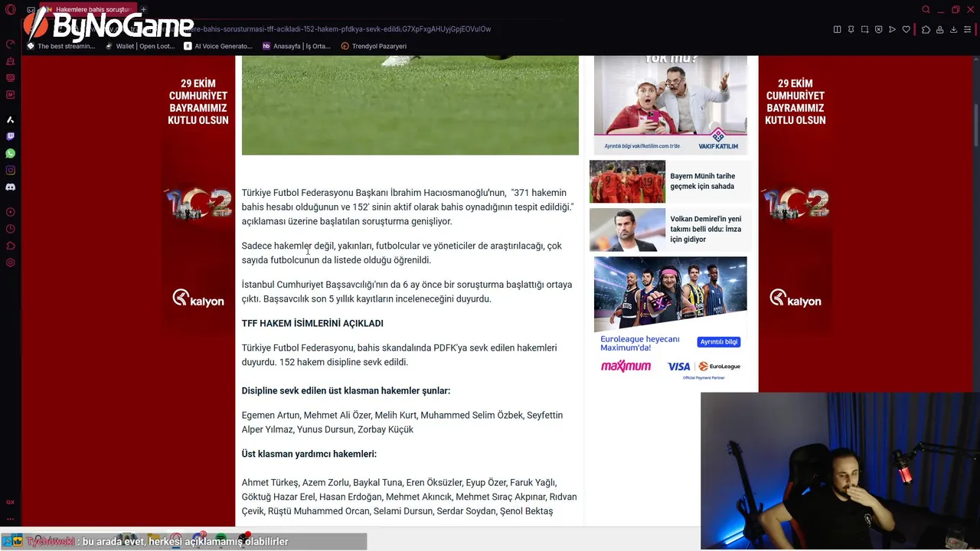Open the sidebar three-dots setup menu
This screenshot has height=551, width=980.
point(10,519)
